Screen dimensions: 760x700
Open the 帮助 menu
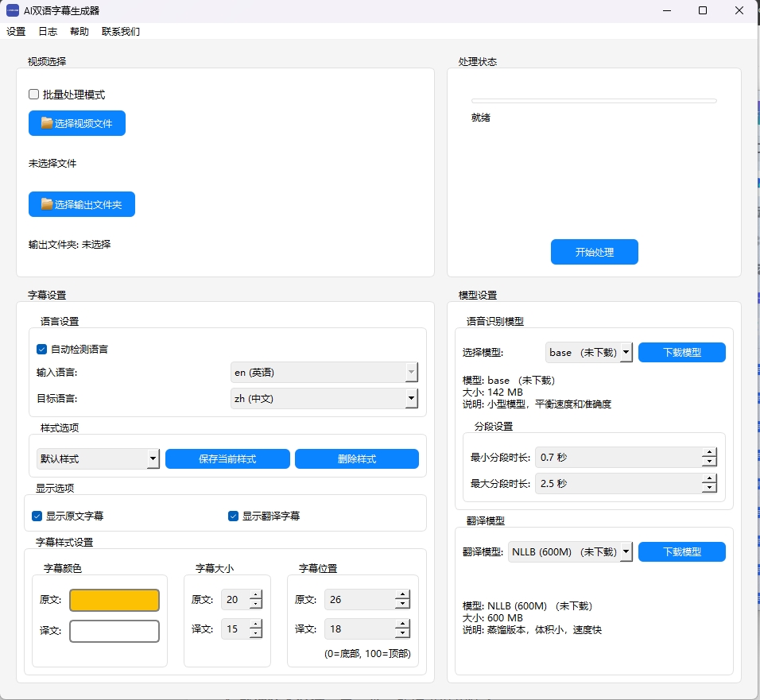(x=79, y=32)
